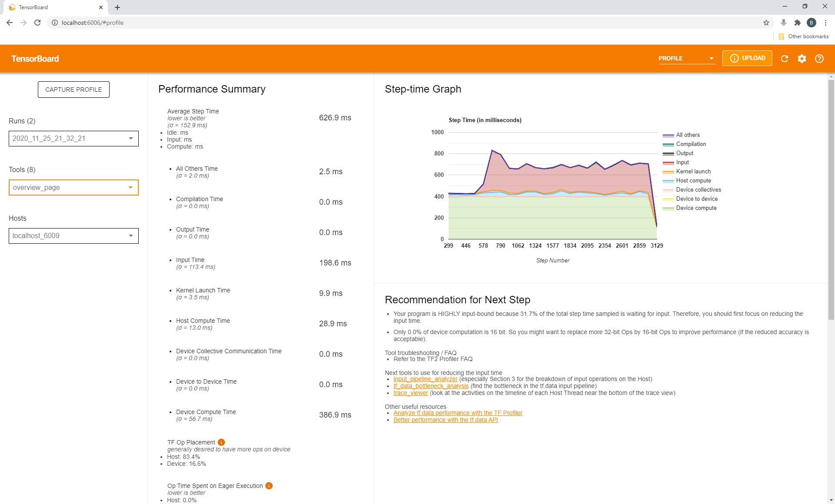The width and height of the screenshot is (835, 504).
Task: Click the TF Op Placement info icon
Action: point(221,443)
